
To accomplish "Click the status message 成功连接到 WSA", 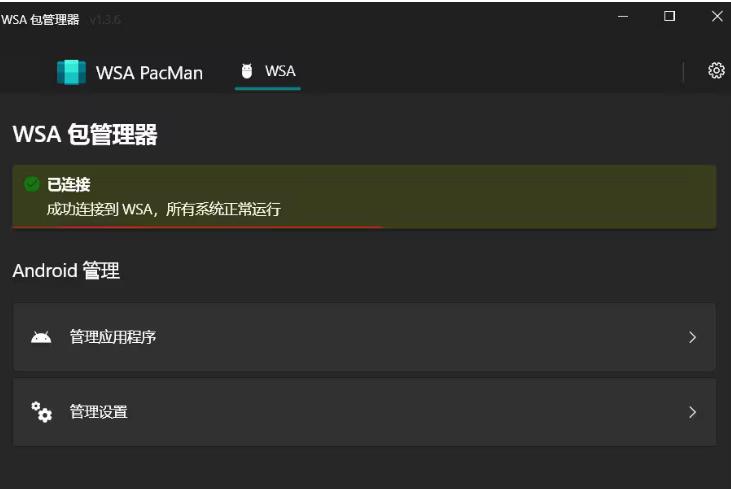I will coord(164,209).
